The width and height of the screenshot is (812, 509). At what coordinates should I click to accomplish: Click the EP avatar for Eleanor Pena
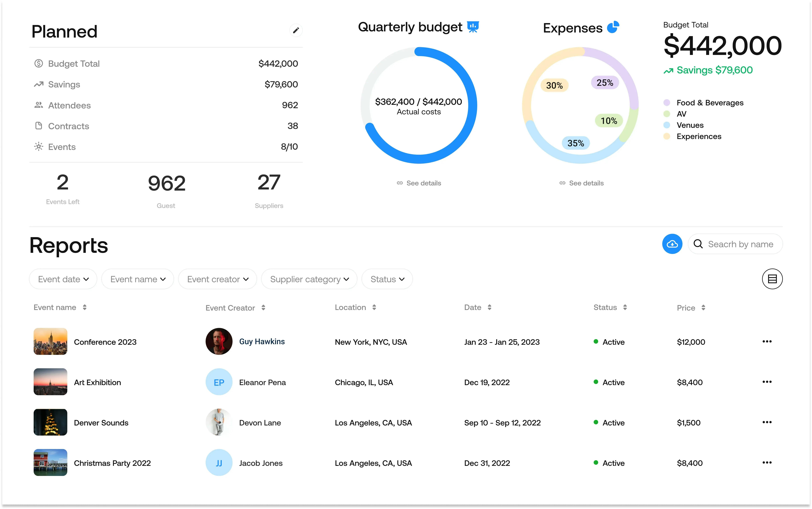(219, 382)
